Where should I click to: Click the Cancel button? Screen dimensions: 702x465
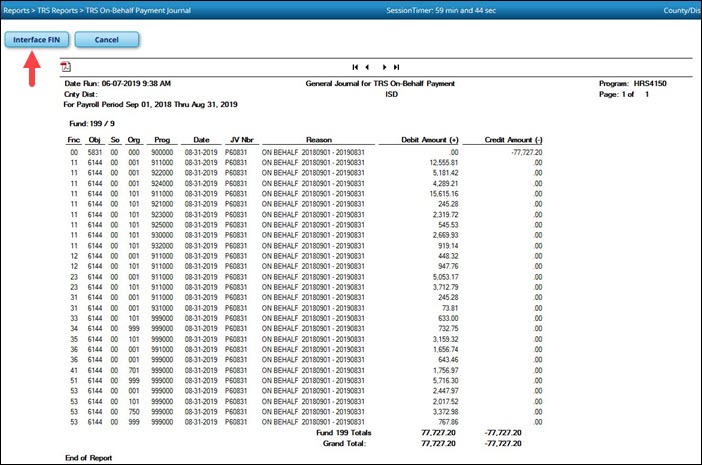tap(106, 39)
